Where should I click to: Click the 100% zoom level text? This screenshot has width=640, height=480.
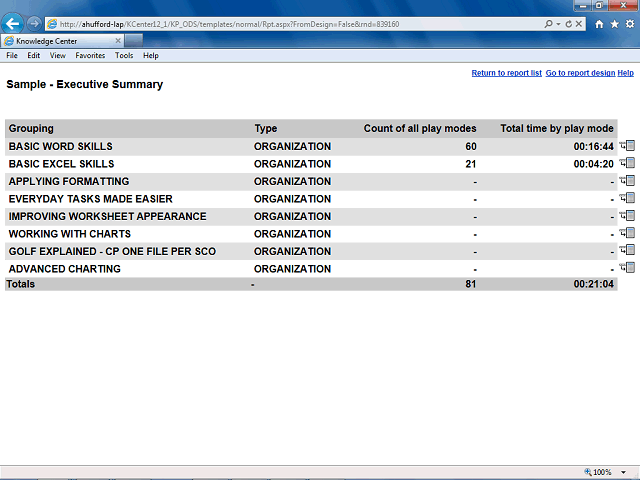point(602,472)
